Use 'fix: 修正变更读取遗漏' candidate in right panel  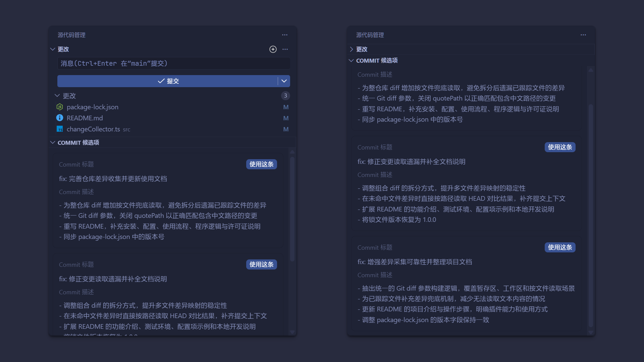coord(560,147)
